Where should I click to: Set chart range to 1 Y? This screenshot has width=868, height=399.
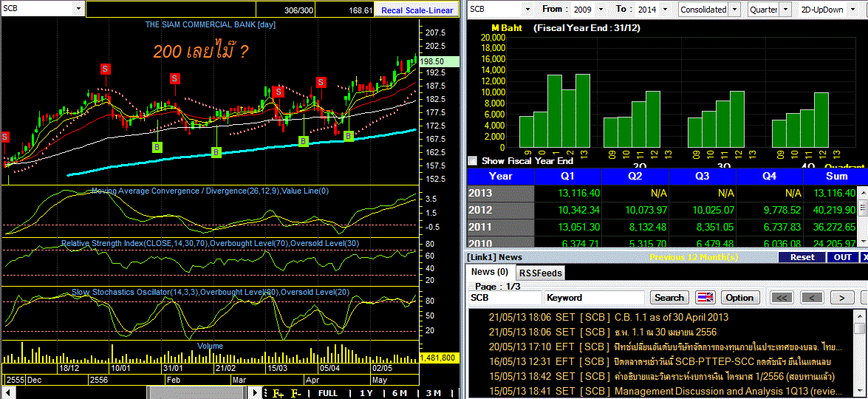pos(366,393)
